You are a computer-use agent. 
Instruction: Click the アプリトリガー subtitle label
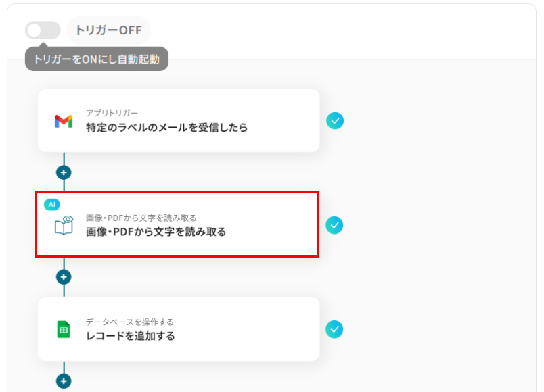coord(112,113)
